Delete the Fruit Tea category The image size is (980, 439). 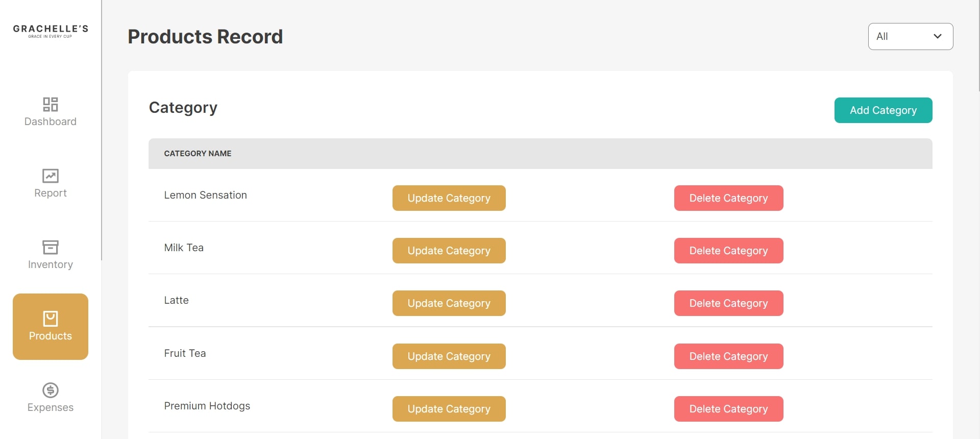[728, 356]
